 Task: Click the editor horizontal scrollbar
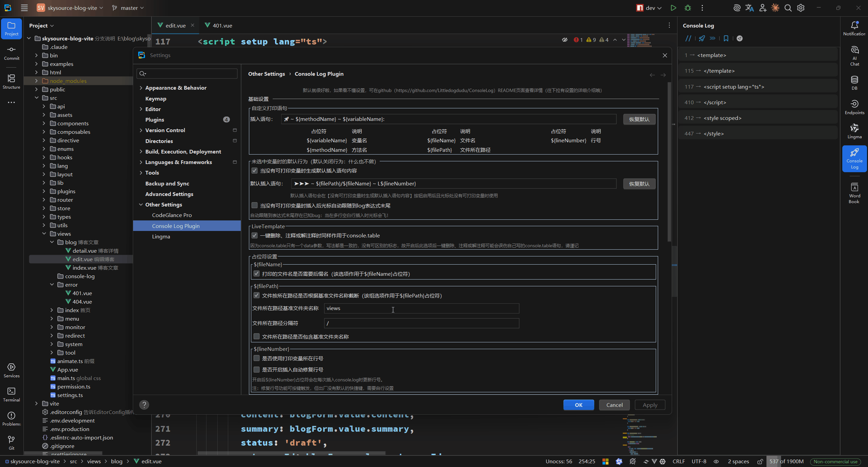(291, 453)
